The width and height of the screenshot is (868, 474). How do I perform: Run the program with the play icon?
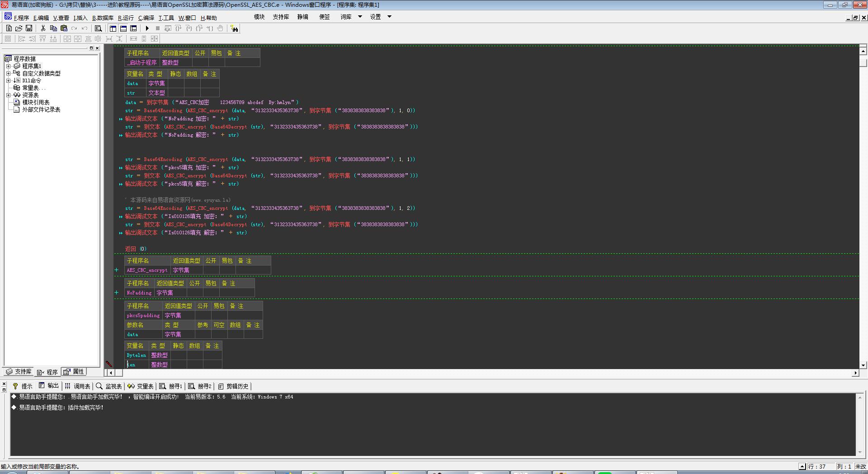click(x=147, y=28)
